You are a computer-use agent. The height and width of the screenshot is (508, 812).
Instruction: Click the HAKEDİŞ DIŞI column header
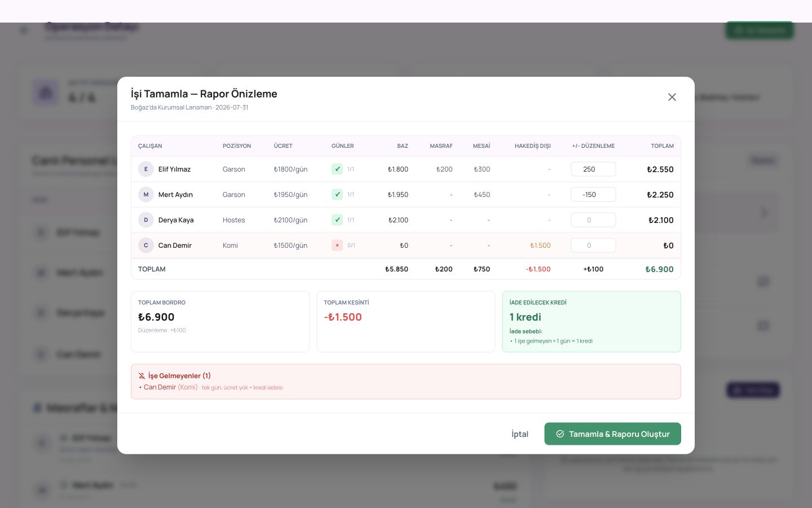tap(532, 146)
